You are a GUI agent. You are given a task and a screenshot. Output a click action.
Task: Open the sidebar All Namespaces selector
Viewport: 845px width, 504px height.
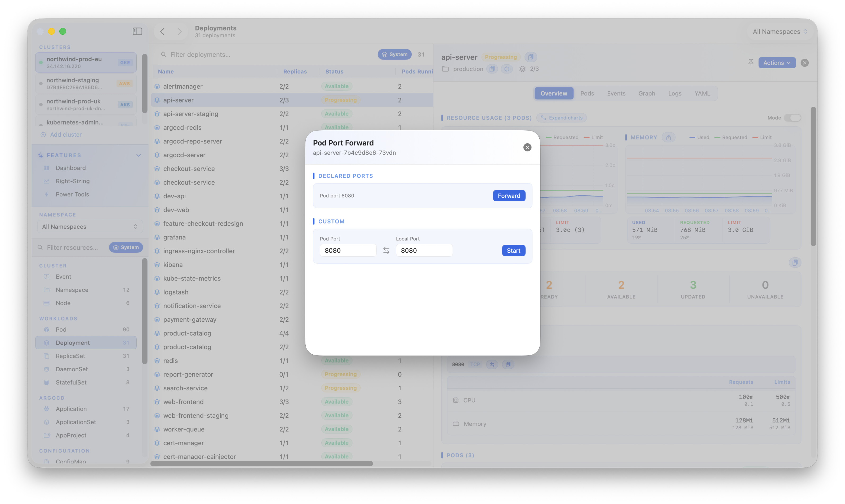pyautogui.click(x=90, y=226)
